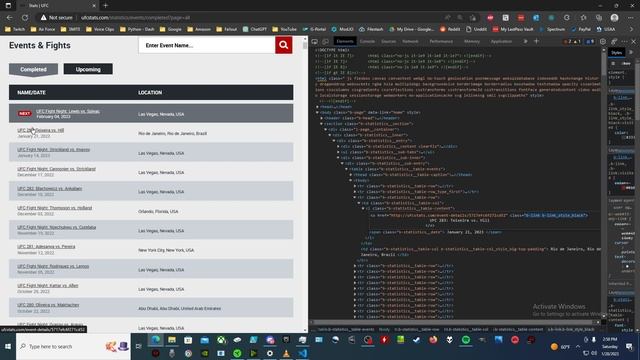The height and width of the screenshot is (360, 640).
Task: Click the taskbar Type here to search box
Action: tap(73, 347)
